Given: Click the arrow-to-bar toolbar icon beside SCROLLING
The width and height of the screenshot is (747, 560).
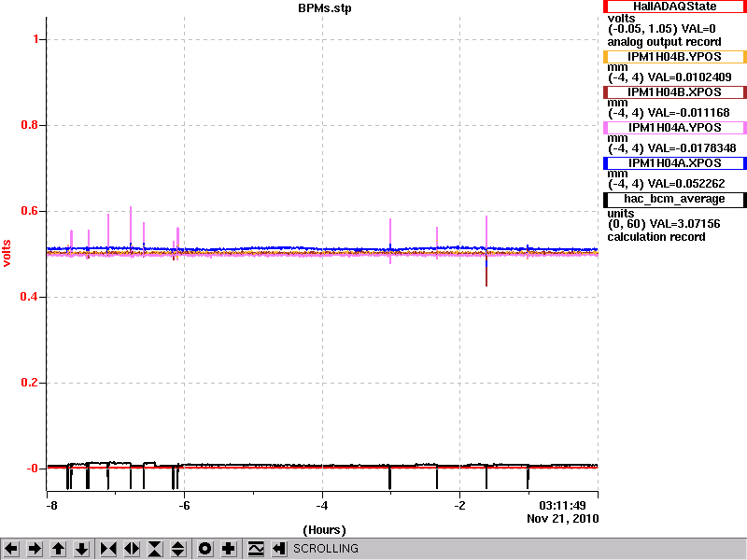Looking at the screenshot, I should click(279, 549).
